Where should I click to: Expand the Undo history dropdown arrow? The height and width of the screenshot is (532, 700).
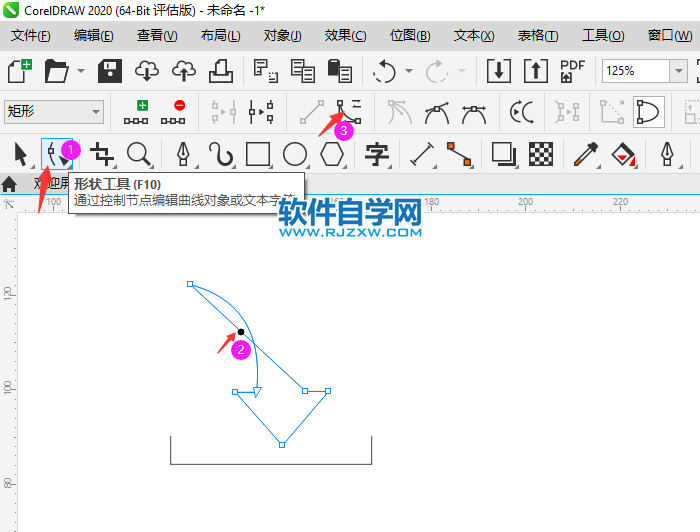point(409,71)
